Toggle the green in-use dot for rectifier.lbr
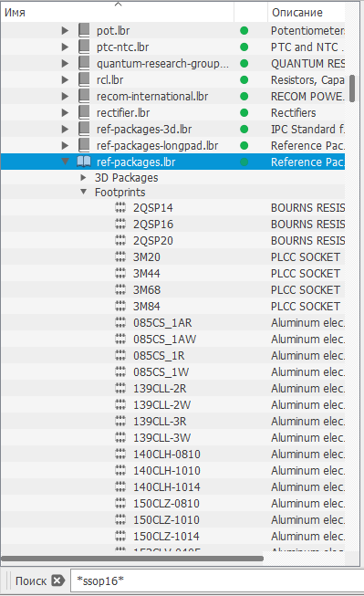This screenshot has width=364, height=596. click(x=244, y=112)
